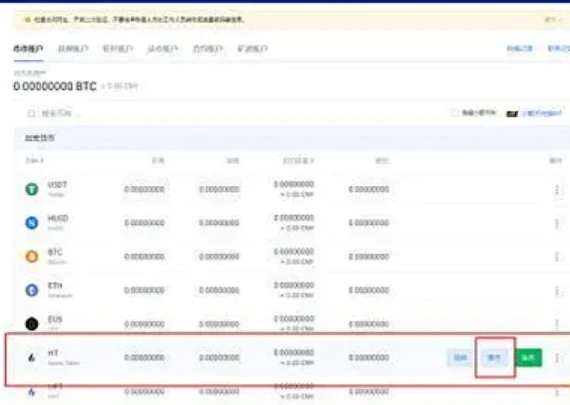Switch to the second account tab

(x=73, y=48)
